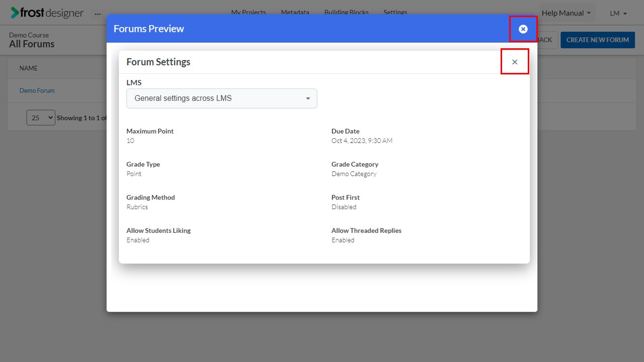Click the Grade Type value Point
The image size is (644, 362).
click(x=134, y=174)
